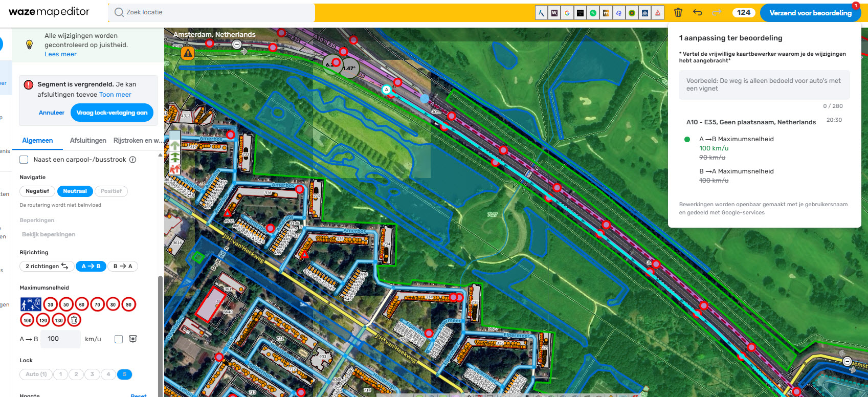Click the orange warning icon on map
This screenshot has height=397, width=868.
(188, 53)
